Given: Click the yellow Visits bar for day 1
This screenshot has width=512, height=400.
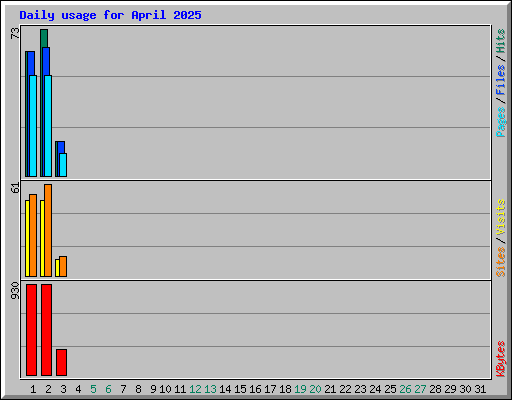Looking at the screenshot, I should click(x=27, y=238).
